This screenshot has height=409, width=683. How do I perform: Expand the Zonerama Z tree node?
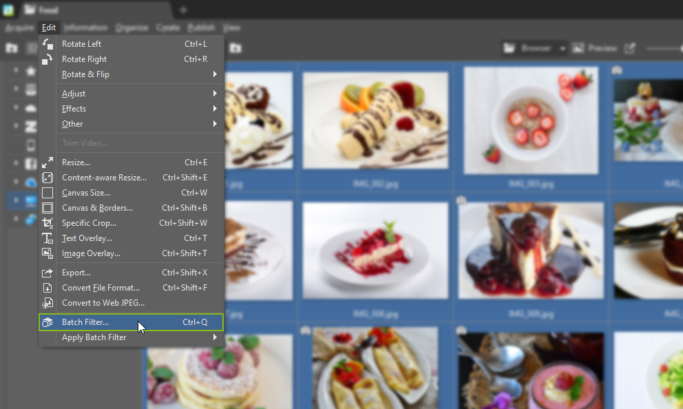click(x=16, y=126)
